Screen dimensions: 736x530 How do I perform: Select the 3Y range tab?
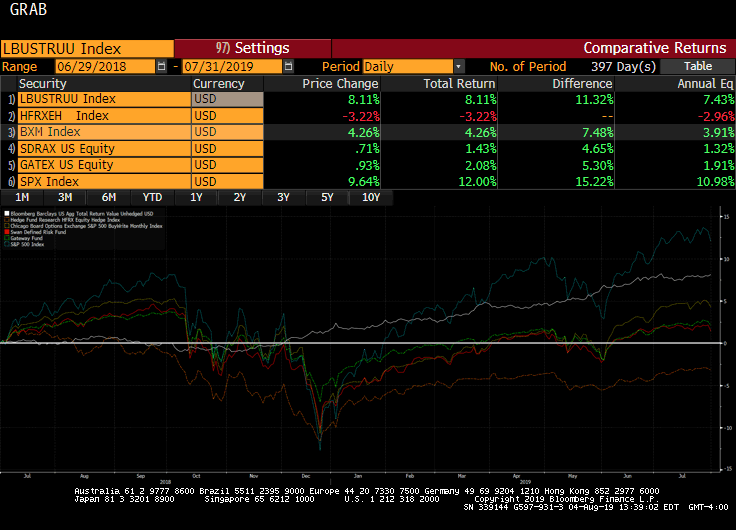pos(283,197)
